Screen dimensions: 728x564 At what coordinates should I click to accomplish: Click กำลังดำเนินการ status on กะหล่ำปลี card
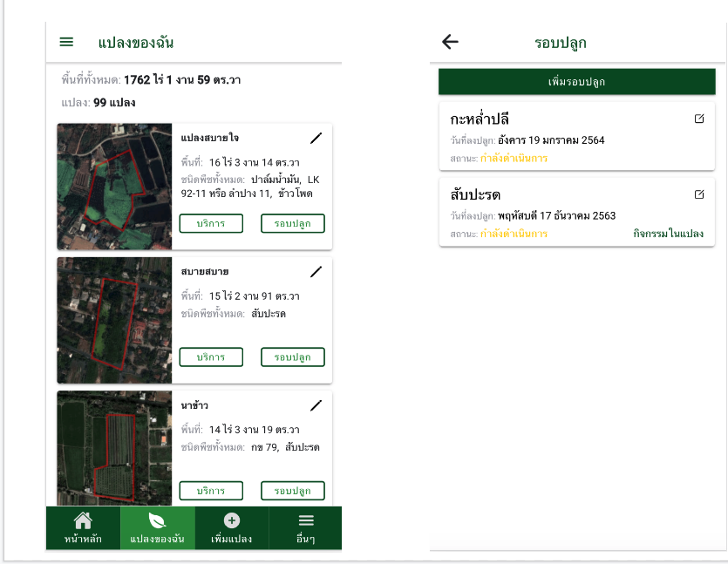pos(514,159)
